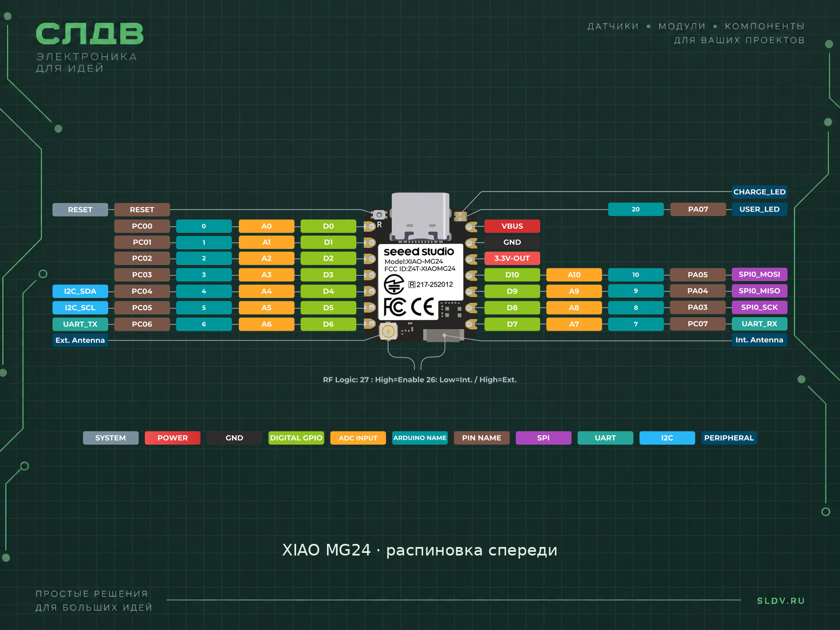Click the A6 ADC label
The height and width of the screenshot is (630, 840).
click(267, 324)
